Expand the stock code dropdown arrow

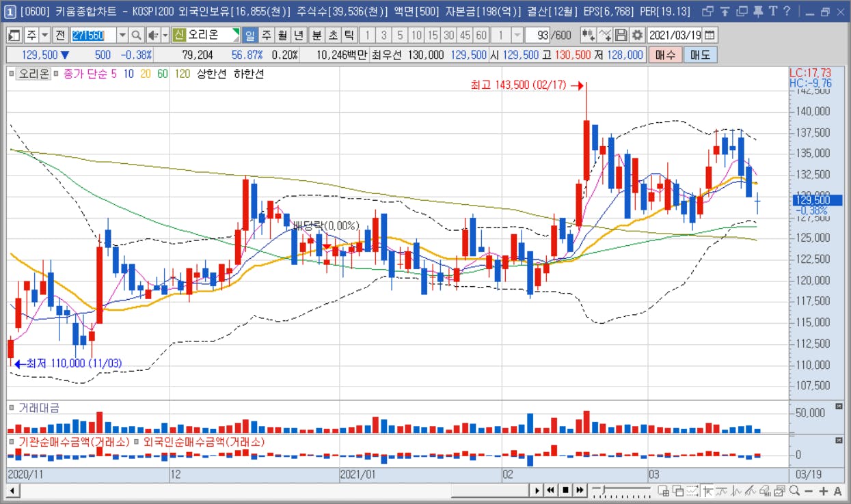(122, 35)
